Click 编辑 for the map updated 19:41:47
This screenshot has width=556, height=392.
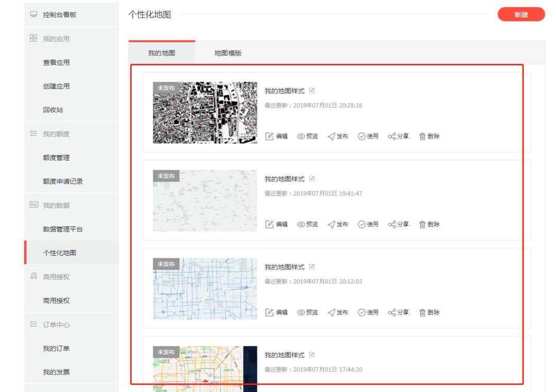[x=276, y=224]
